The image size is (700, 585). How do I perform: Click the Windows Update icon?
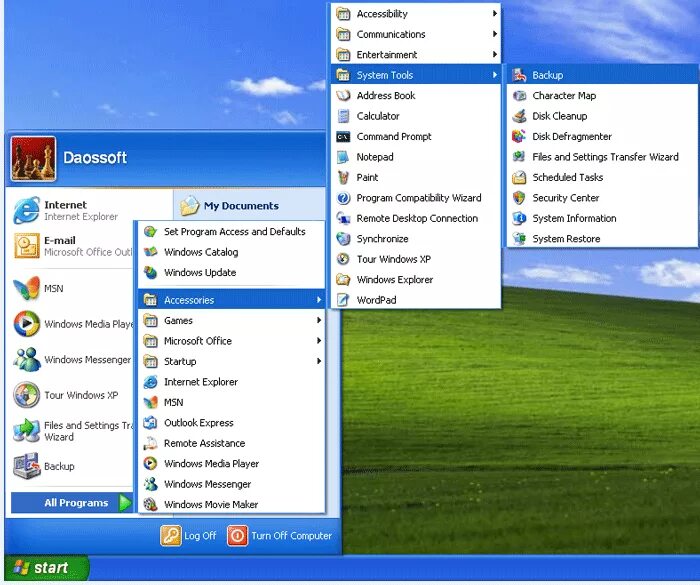150,272
